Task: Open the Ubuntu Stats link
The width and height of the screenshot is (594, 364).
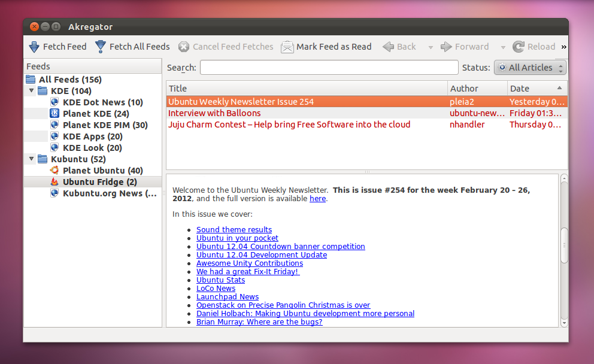Action: pyautogui.click(x=220, y=280)
